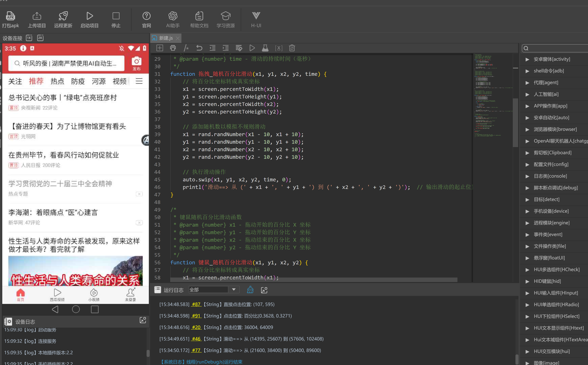
Task: Expand the shell命令[adb] node
Action: point(527,71)
